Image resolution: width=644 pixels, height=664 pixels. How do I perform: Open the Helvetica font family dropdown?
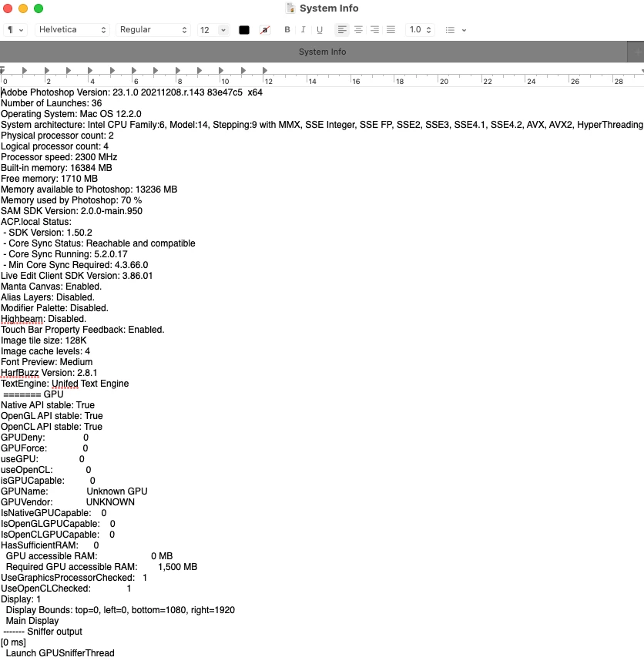click(72, 29)
